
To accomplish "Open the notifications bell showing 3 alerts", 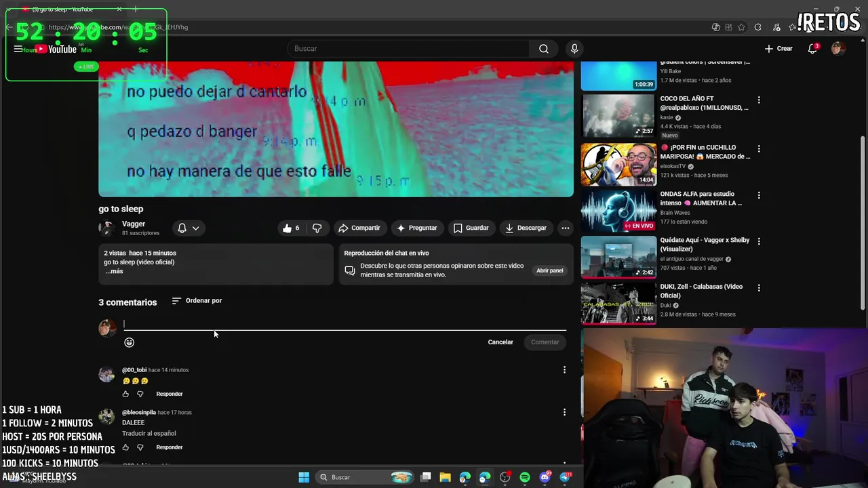I will pos(812,49).
